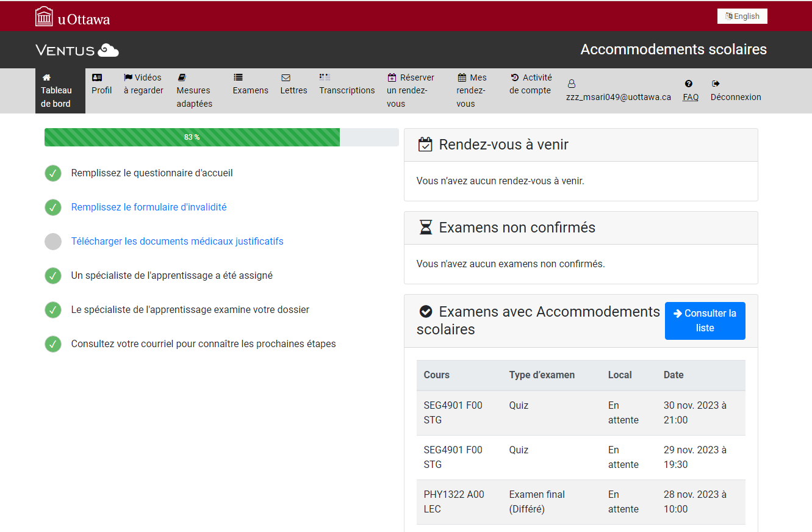Click the envelope icon above Lettres
The height and width of the screenshot is (532, 812).
(x=286, y=77)
